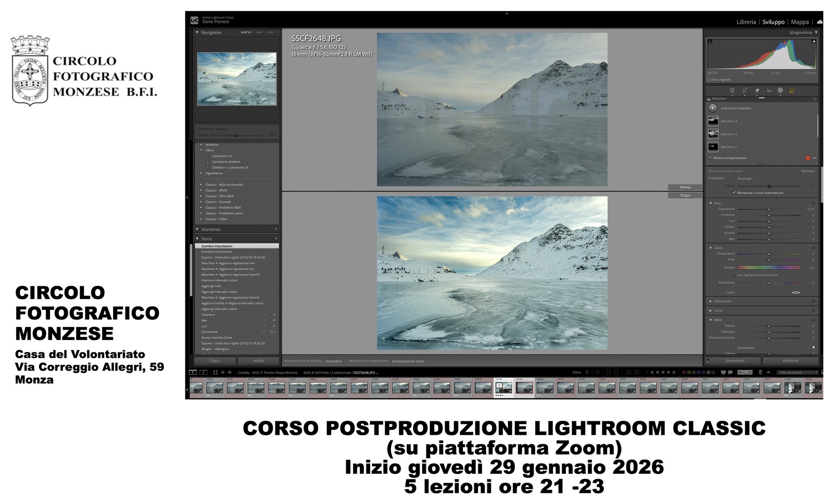Viewport: 833px width, 504px height.
Task: Clear history with the Storia X icon
Action: point(276,238)
